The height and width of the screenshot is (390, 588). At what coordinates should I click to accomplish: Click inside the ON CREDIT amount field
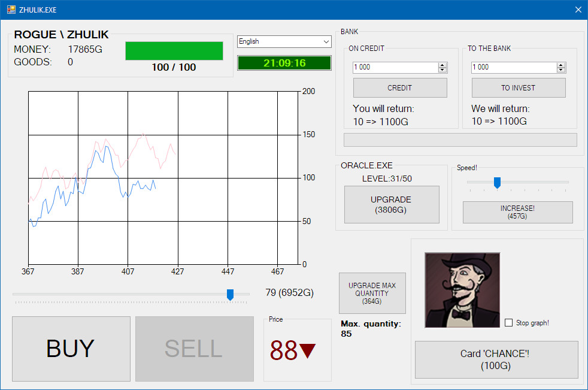pos(392,67)
